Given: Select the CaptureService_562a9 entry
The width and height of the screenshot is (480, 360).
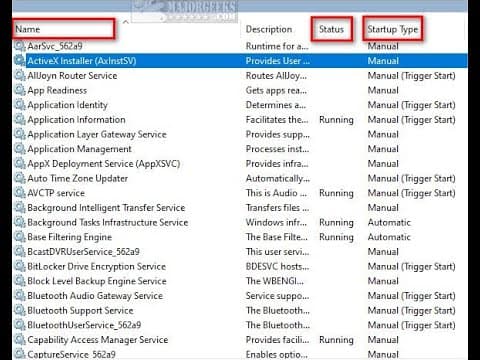Looking at the screenshot, I should (x=71, y=354).
